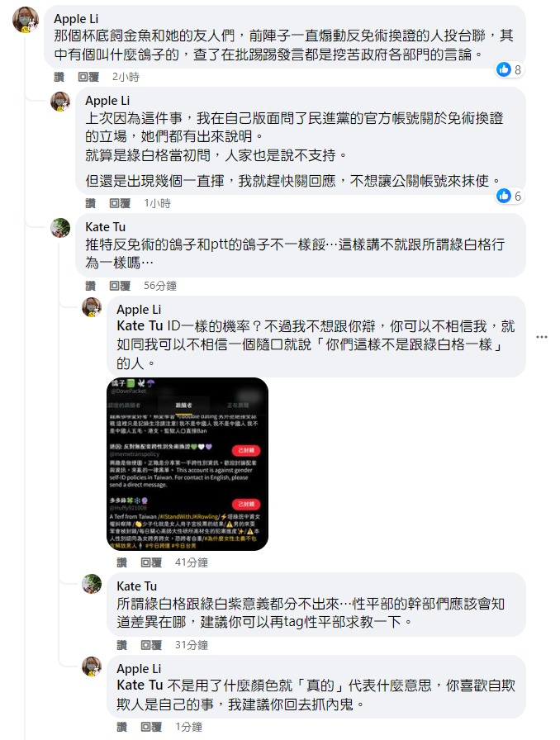Reply to Apple Li's 1小時 comment
560x740 pixels.
tap(120, 203)
